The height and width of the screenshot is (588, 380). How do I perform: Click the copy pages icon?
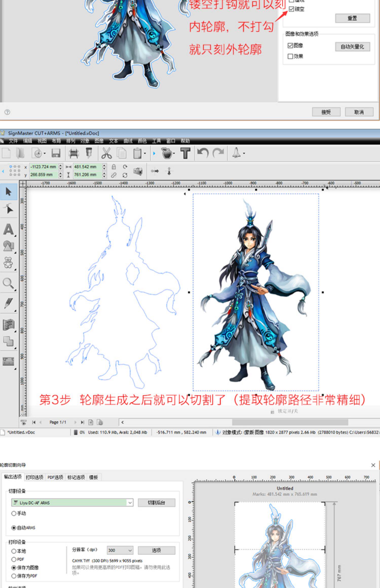pos(122,153)
